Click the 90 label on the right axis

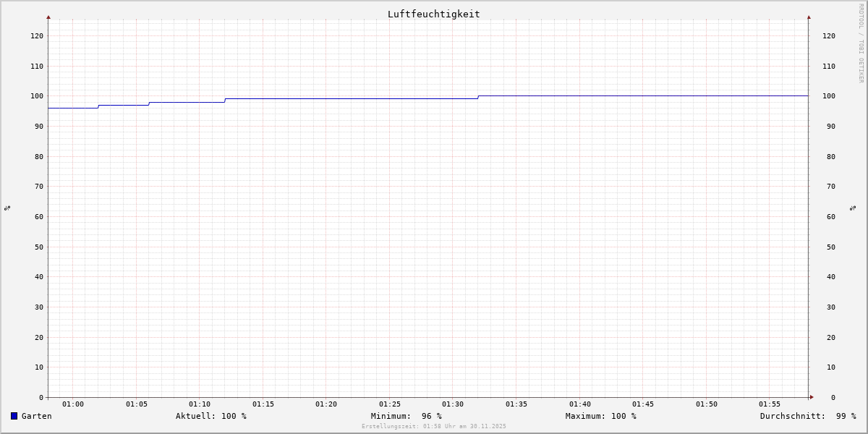tap(831, 126)
